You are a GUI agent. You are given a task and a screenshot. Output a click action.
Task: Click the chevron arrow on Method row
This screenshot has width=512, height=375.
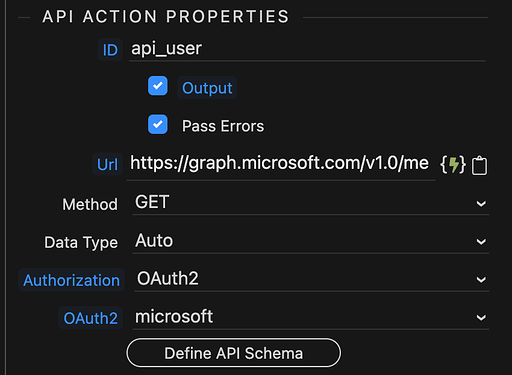tap(481, 203)
